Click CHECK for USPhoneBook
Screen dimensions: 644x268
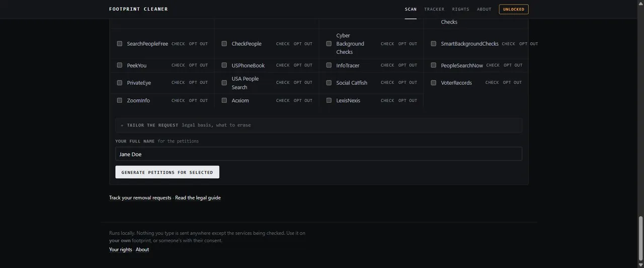(x=283, y=65)
